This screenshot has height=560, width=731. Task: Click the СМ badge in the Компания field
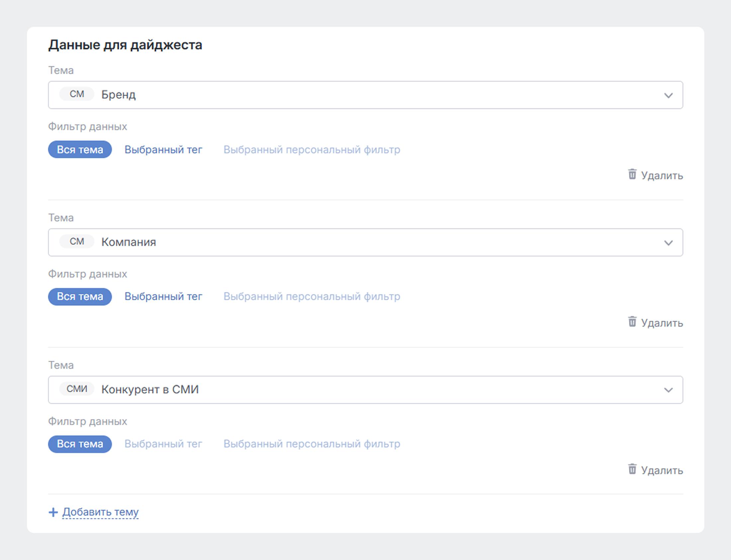77,242
